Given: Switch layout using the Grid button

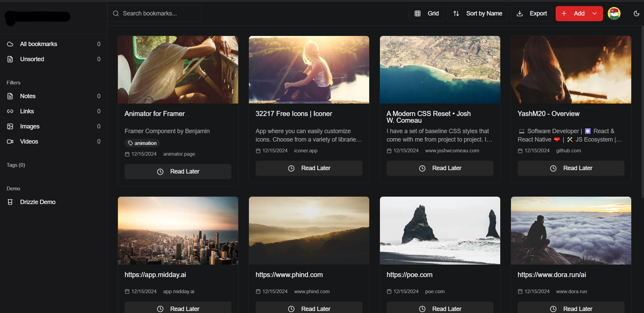Looking at the screenshot, I should coord(426,13).
